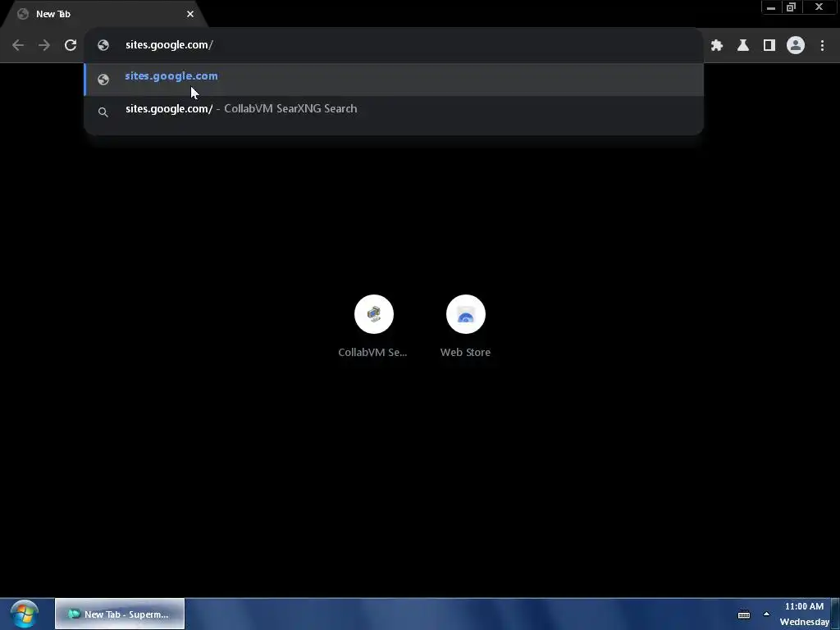Click the globe icon in the address bar
The width and height of the screenshot is (840, 630).
click(103, 45)
